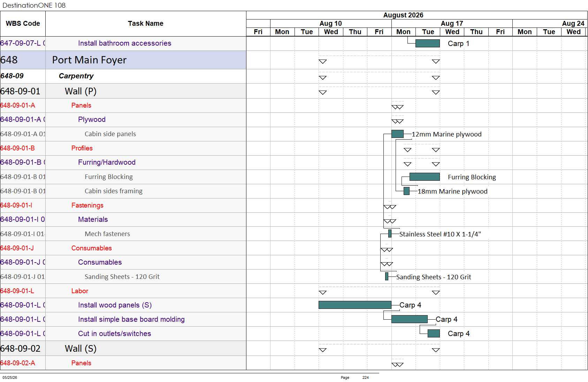Click the Task Name column header
588x382 pixels.
[146, 24]
